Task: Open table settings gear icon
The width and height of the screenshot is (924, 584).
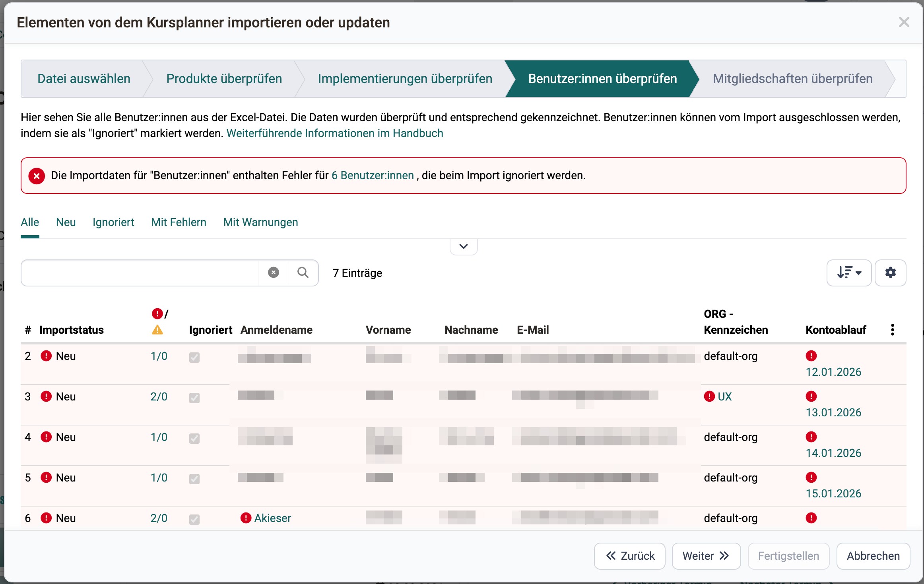Action: coord(891,273)
